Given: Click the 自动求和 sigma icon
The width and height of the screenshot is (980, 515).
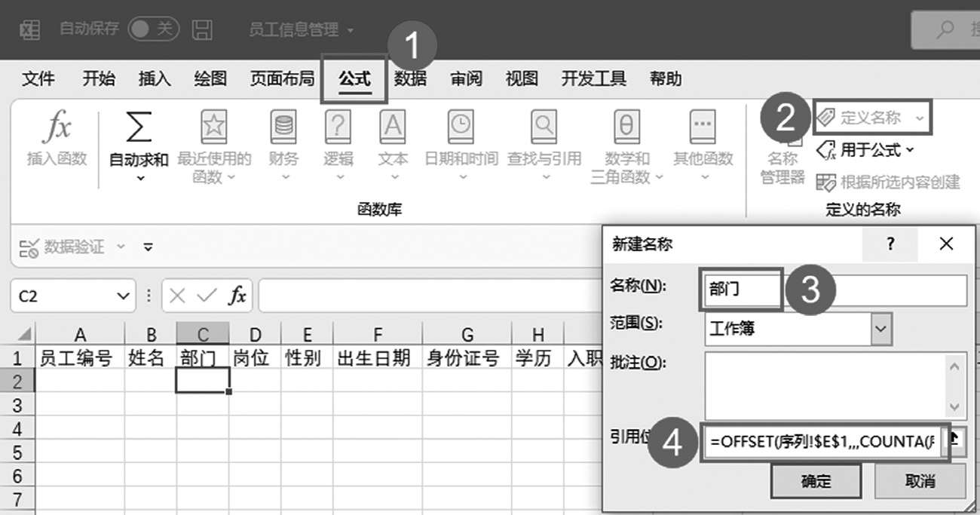Looking at the screenshot, I should (139, 127).
